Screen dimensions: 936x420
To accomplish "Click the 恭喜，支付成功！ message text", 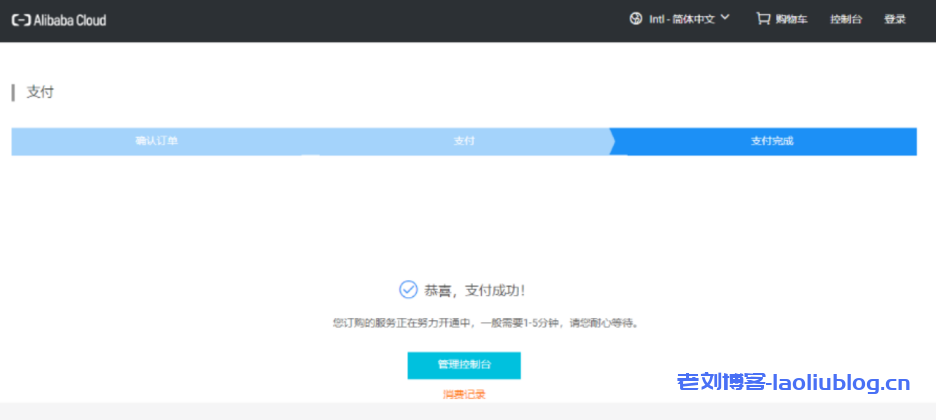I will (474, 290).
